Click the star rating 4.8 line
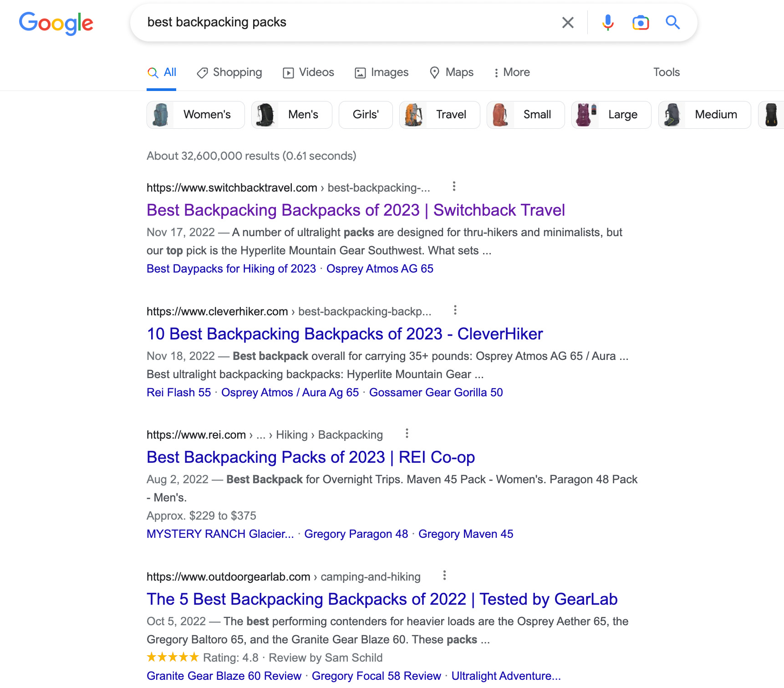The width and height of the screenshot is (784, 688). pos(265,658)
